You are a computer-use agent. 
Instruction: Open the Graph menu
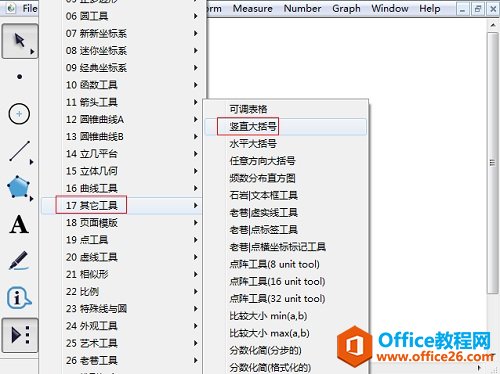346,8
